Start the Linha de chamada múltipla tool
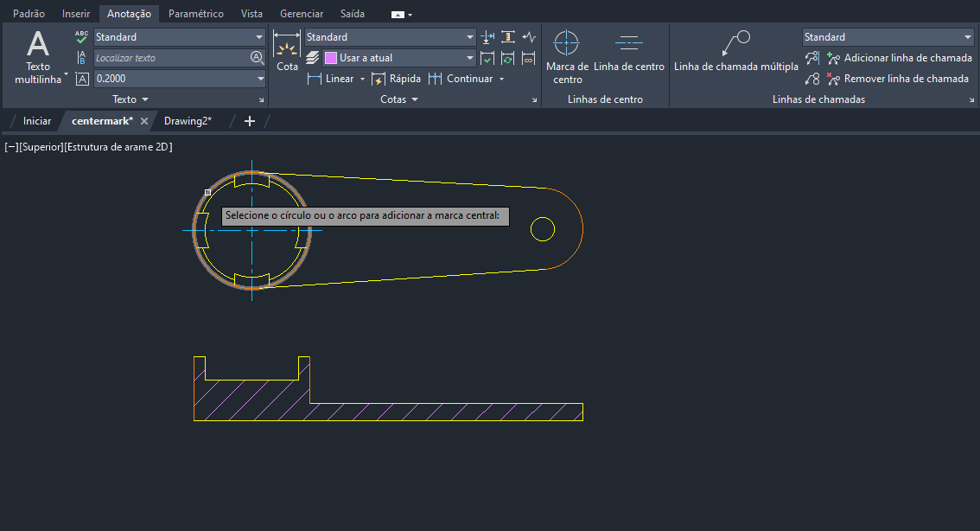The width and height of the screenshot is (980, 531). (735, 52)
